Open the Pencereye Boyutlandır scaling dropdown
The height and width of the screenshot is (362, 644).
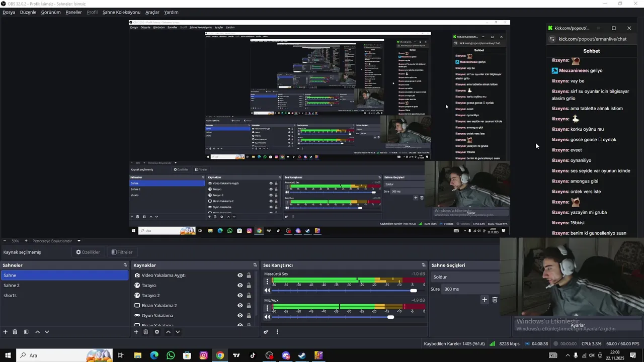pos(56,241)
